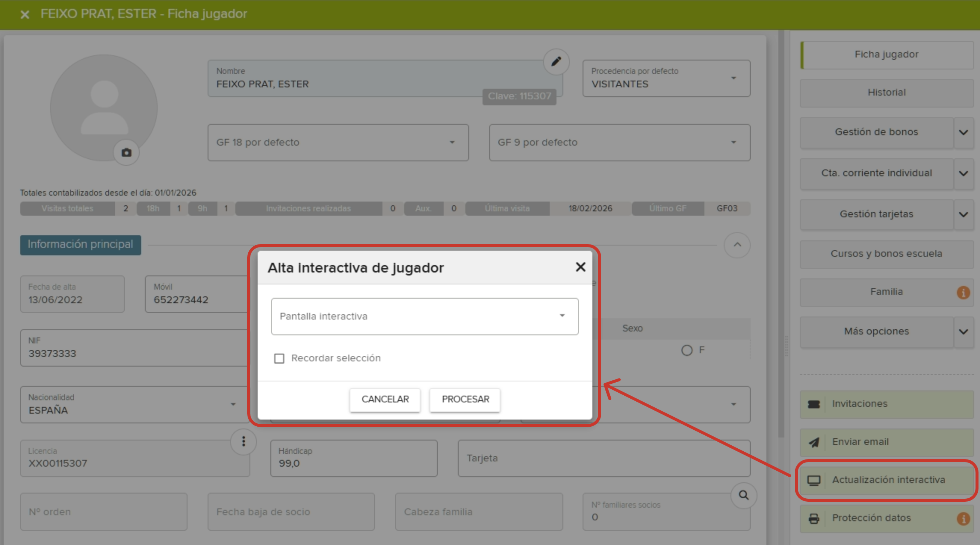The height and width of the screenshot is (545, 980).
Task: Click the magnifier search icon near Cabeza familia
Action: (743, 495)
